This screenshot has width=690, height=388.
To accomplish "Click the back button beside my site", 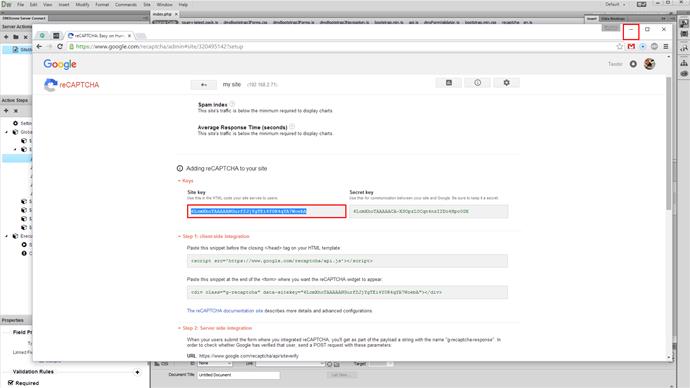I will [x=204, y=84].
